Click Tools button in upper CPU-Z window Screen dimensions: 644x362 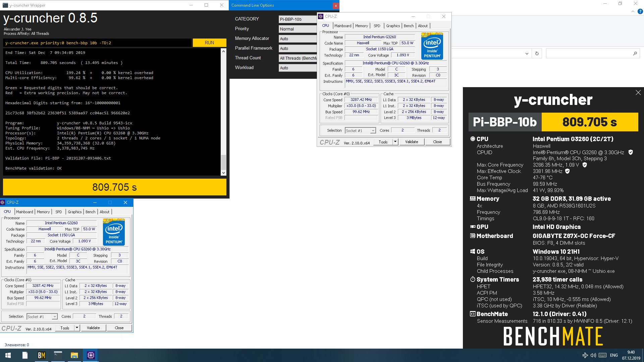(383, 142)
